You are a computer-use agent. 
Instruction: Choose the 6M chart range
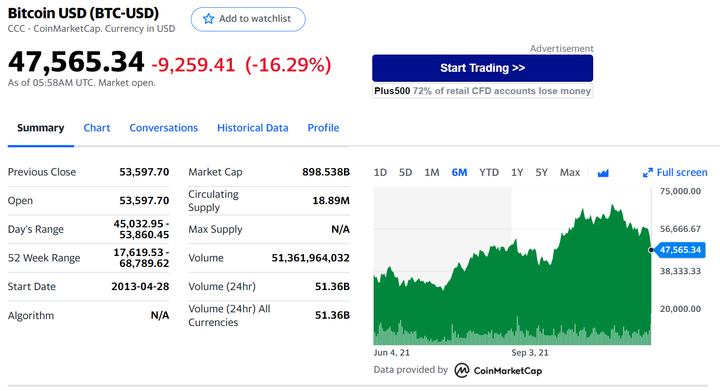pos(459,173)
